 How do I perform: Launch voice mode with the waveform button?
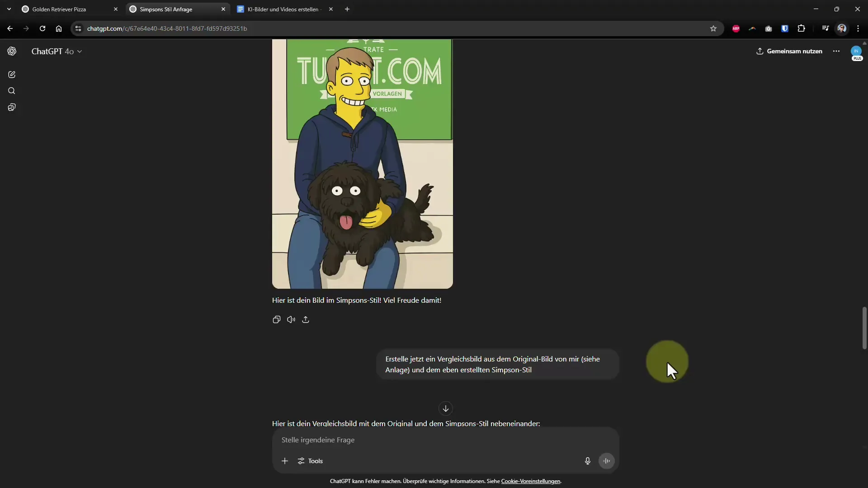[x=607, y=461]
